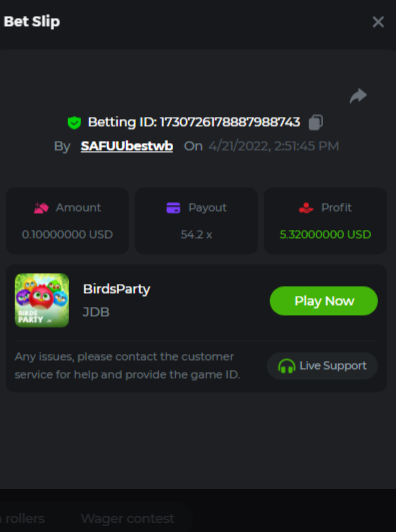Viewport: 396px width, 532px height.
Task: Click the 0.10000000 USD amount value
Action: click(x=67, y=234)
